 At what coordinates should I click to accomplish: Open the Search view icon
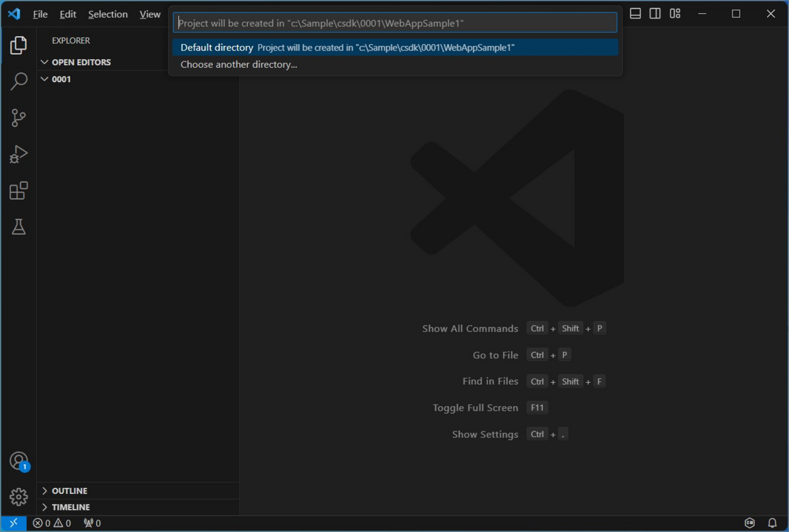tap(18, 82)
